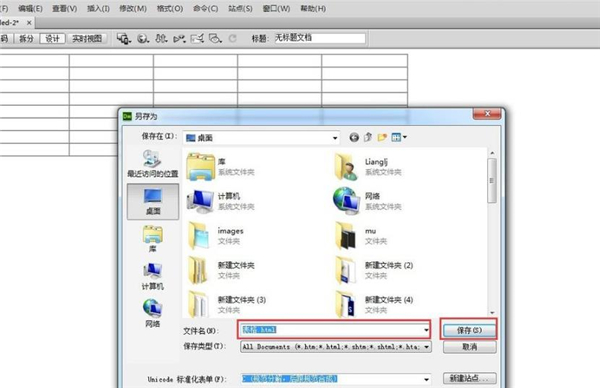Toggle 实时视图 live view
Screen dimensions: 600x388
[87, 38]
